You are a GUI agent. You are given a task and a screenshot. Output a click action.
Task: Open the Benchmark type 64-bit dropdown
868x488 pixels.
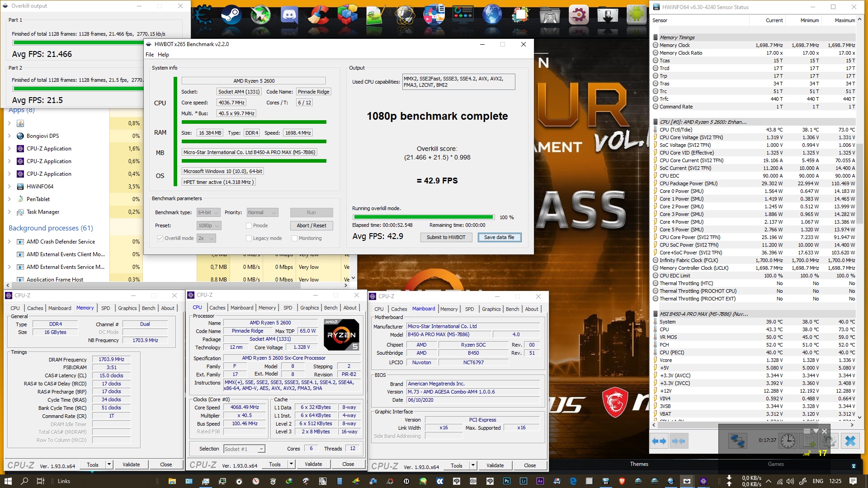click(x=208, y=212)
